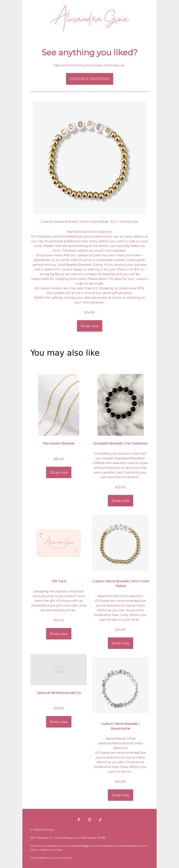The width and height of the screenshot is (179, 868).
Task: Click the Edit preferences link
Action: point(41,858)
